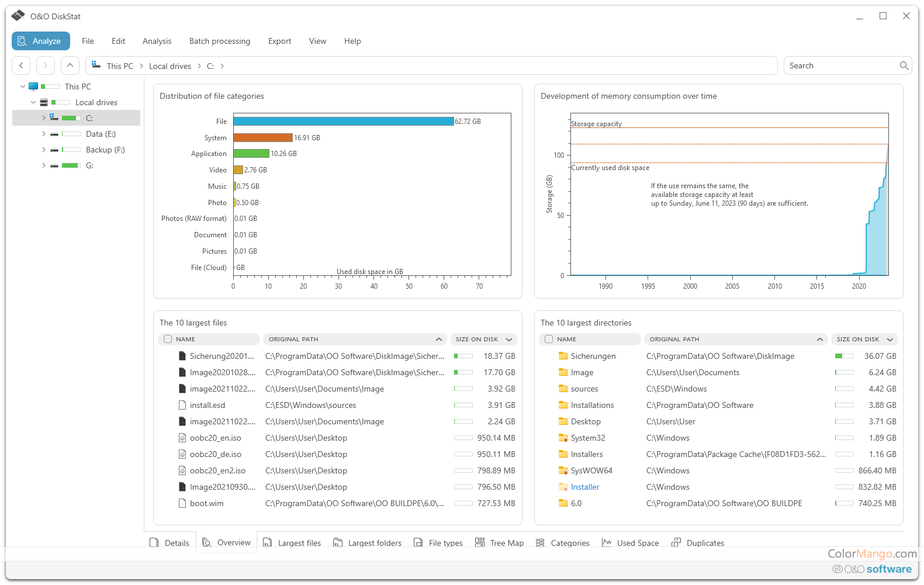The width and height of the screenshot is (924, 585).
Task: Click file icon of install.esd row
Action: pos(182,405)
